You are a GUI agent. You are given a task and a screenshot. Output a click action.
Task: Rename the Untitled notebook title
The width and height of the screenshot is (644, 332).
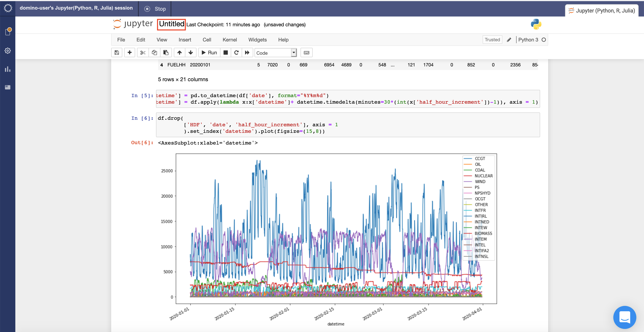pyautogui.click(x=171, y=24)
